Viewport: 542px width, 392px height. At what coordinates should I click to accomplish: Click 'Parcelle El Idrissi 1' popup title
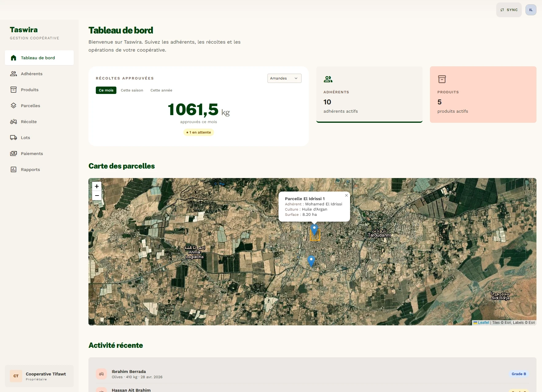coord(305,199)
